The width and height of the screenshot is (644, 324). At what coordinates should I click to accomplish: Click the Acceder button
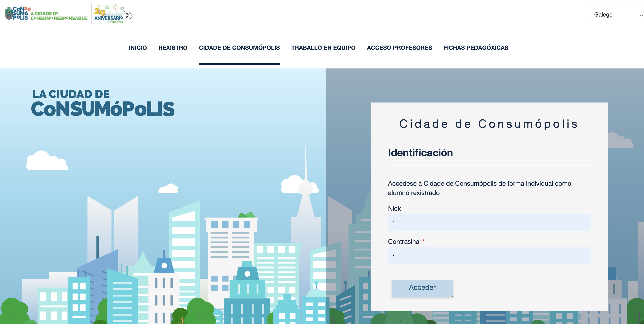[422, 288]
